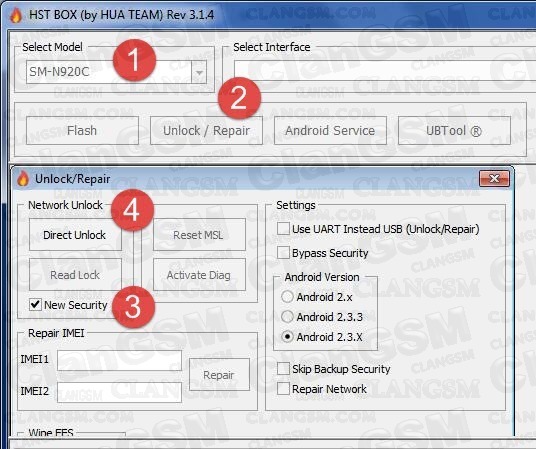Click the IMEI2 input field
This screenshot has height=449, width=536.
tap(119, 392)
